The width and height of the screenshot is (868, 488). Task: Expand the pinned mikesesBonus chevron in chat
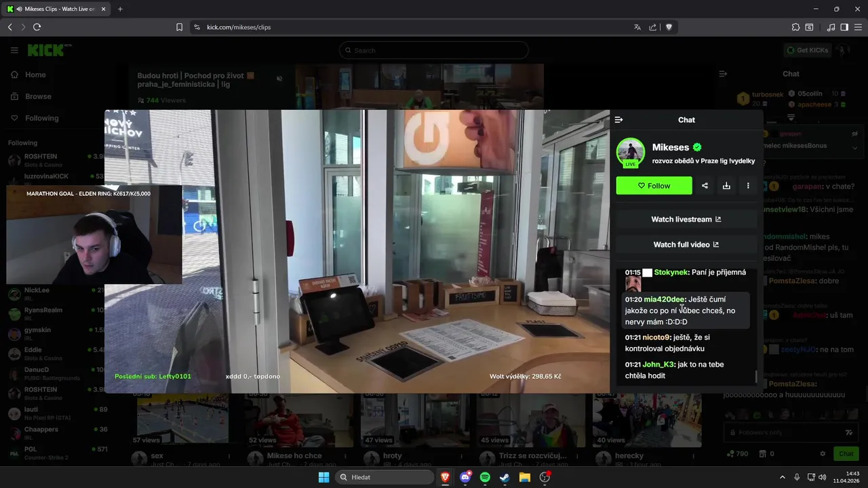coord(854,148)
